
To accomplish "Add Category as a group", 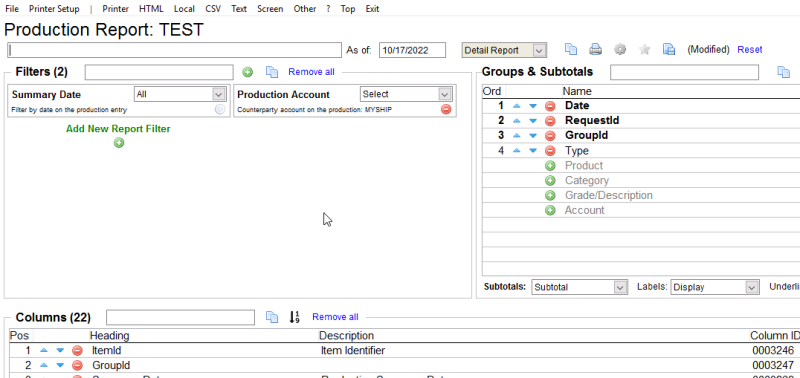I will [550, 181].
